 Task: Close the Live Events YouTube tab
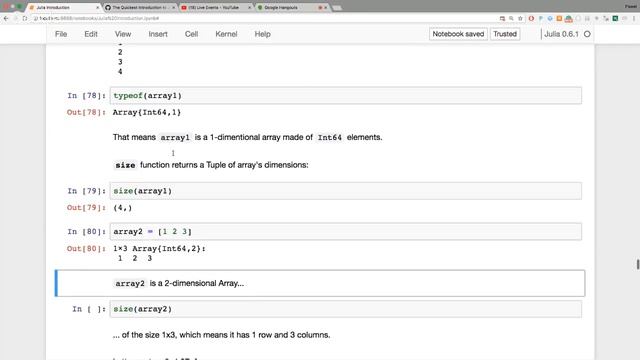point(249,7)
